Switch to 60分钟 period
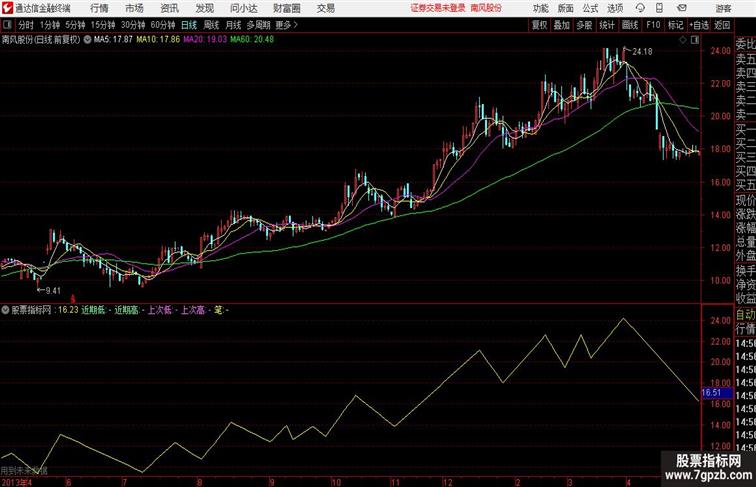The image size is (756, 487). tap(163, 25)
